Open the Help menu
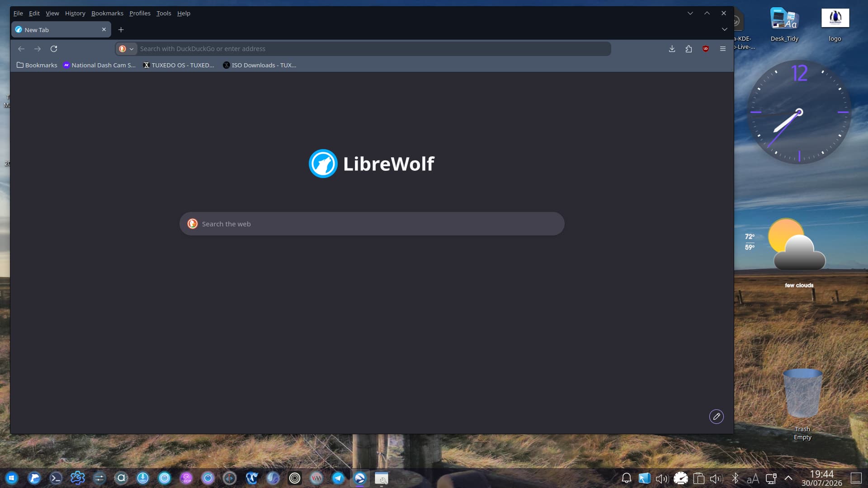Screen dimensions: 868x488 point(184,13)
